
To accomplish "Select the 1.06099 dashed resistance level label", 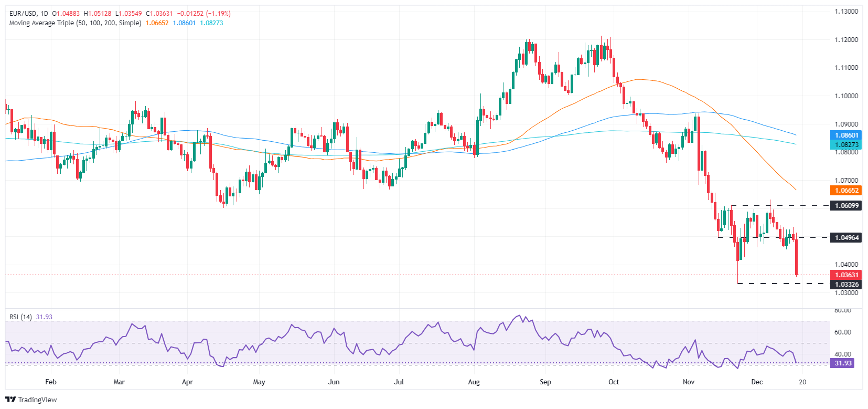I will click(x=846, y=205).
